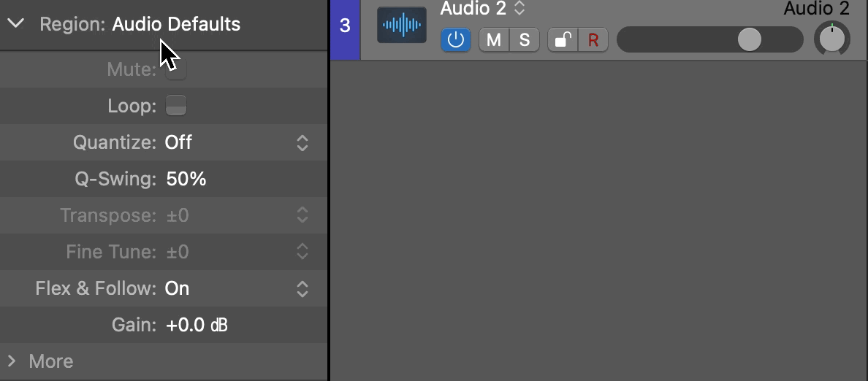The height and width of the screenshot is (381, 868).
Task: Open the Quantize popup menu
Action: click(302, 142)
